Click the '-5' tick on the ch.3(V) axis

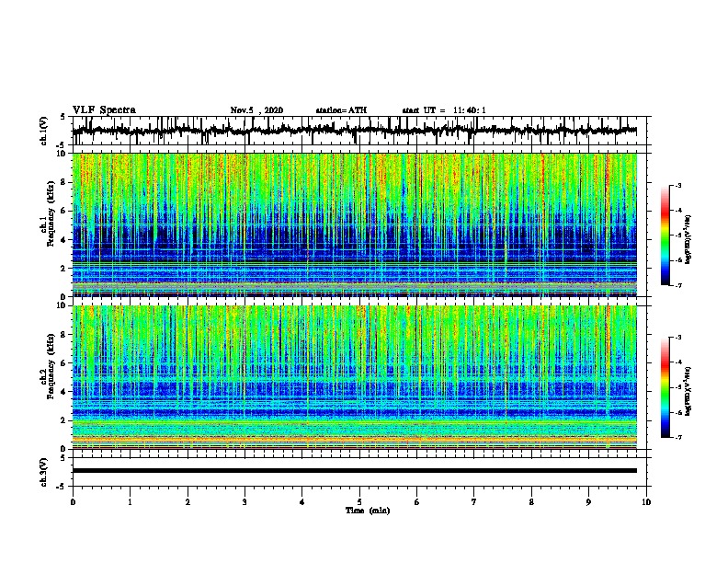[x=63, y=487]
